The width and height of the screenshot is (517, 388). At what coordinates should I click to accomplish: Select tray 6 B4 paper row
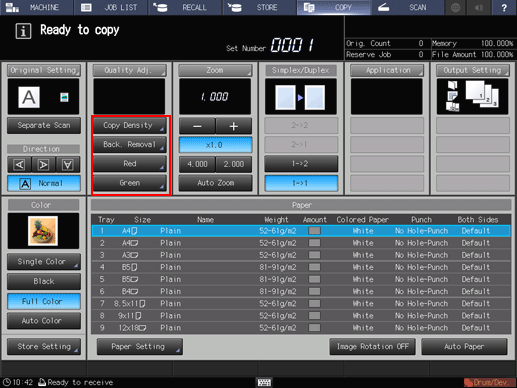tap(301, 291)
